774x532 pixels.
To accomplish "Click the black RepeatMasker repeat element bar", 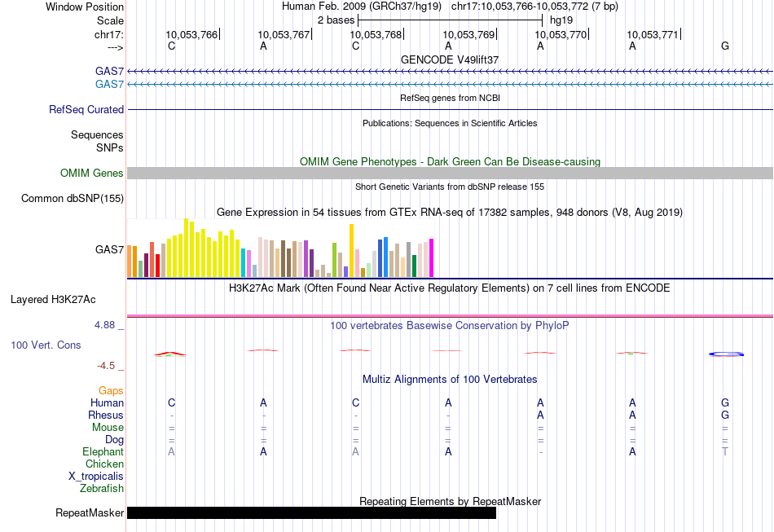I will pos(311,512).
